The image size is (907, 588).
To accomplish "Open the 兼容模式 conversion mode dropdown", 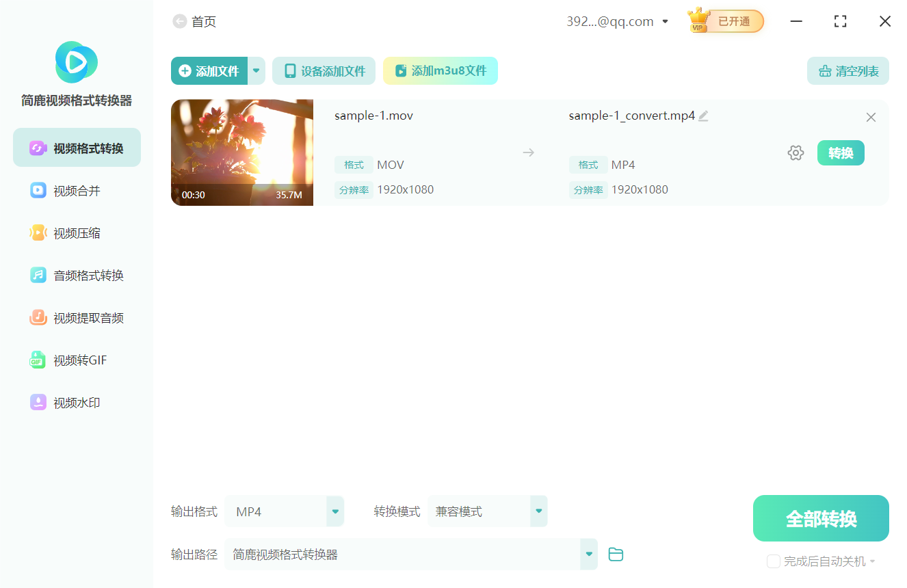I will coord(538,511).
